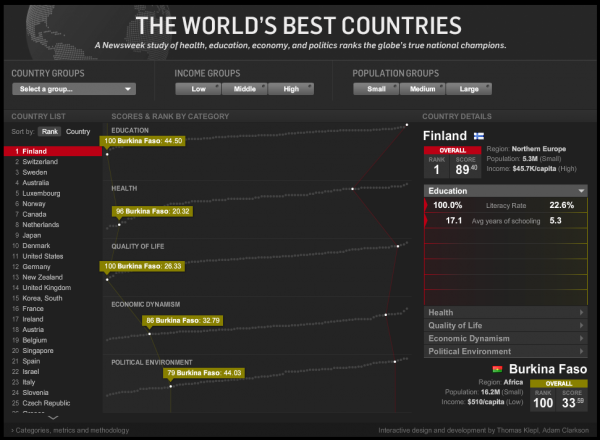
Task: Select Australia in the country list
Action: 53,183
